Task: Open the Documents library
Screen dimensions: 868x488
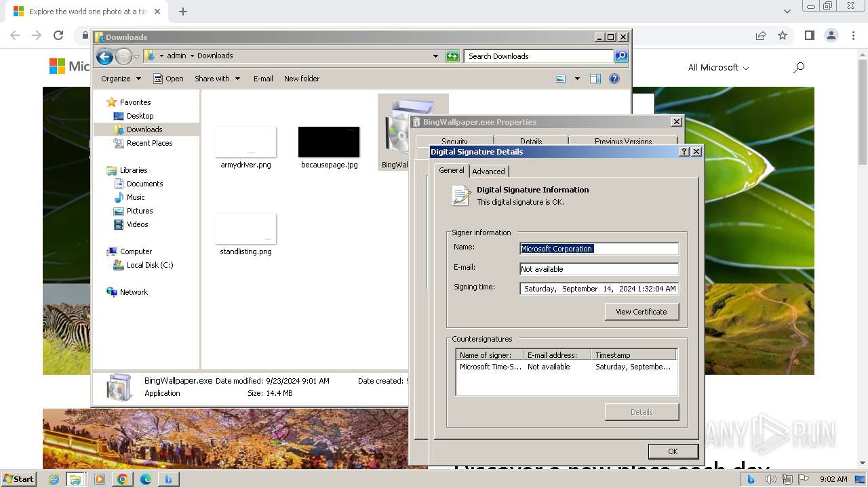Action: [144, 184]
